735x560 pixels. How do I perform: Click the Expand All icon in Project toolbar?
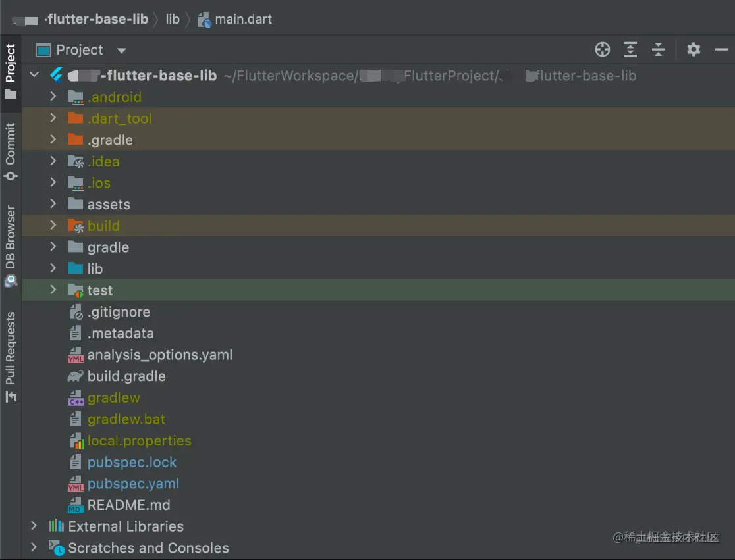click(630, 49)
